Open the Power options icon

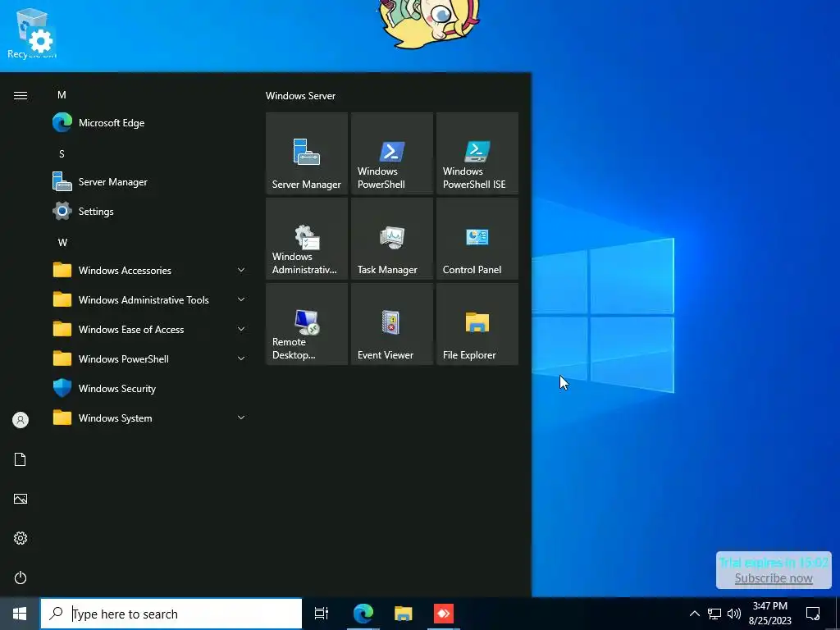21,577
